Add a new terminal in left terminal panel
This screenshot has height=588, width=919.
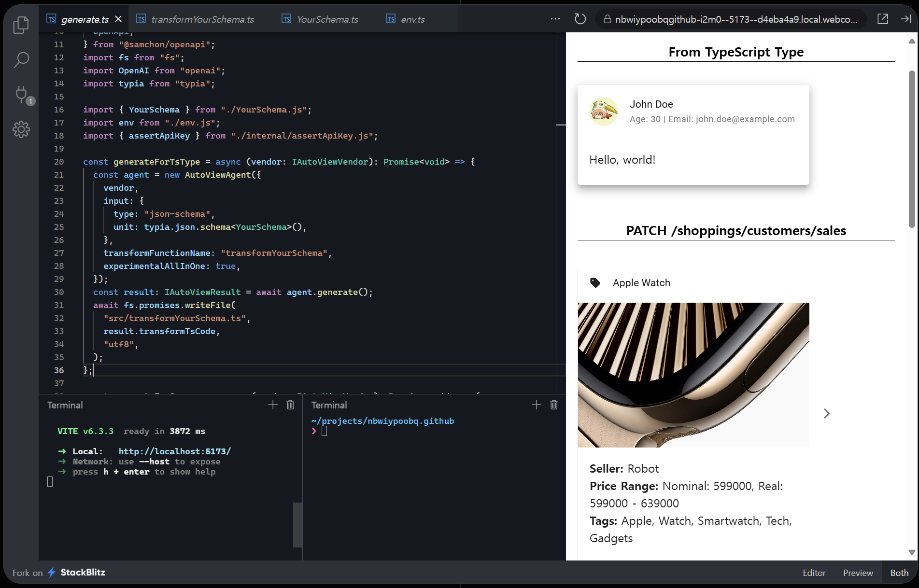pos(273,405)
